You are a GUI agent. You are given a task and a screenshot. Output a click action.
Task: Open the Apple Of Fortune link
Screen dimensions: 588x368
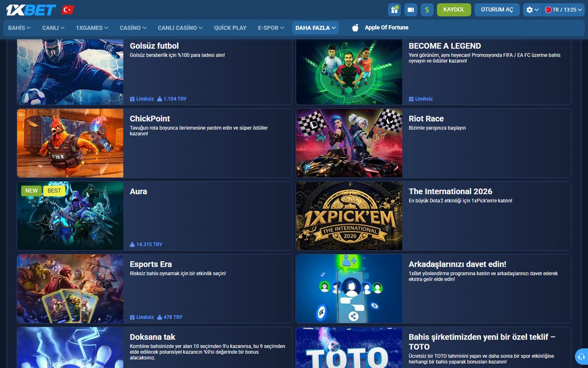point(386,28)
